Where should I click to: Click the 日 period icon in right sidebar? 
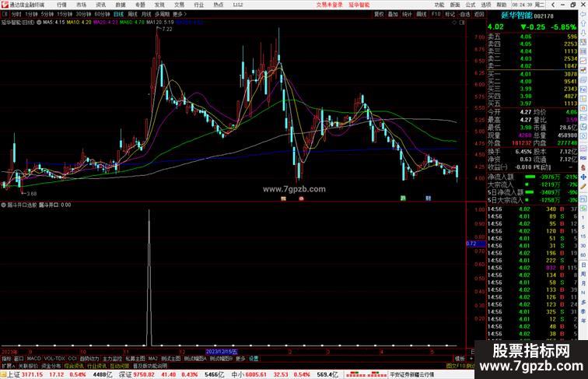click(x=583, y=265)
